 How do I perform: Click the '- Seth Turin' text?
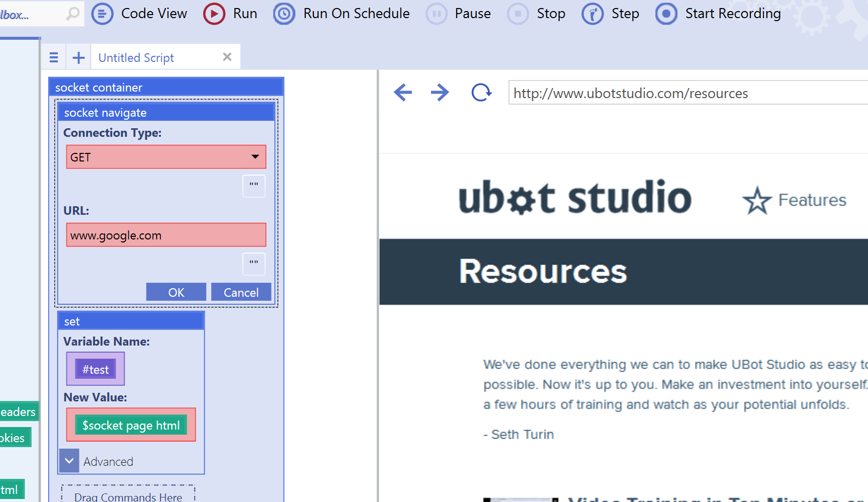[518, 435]
